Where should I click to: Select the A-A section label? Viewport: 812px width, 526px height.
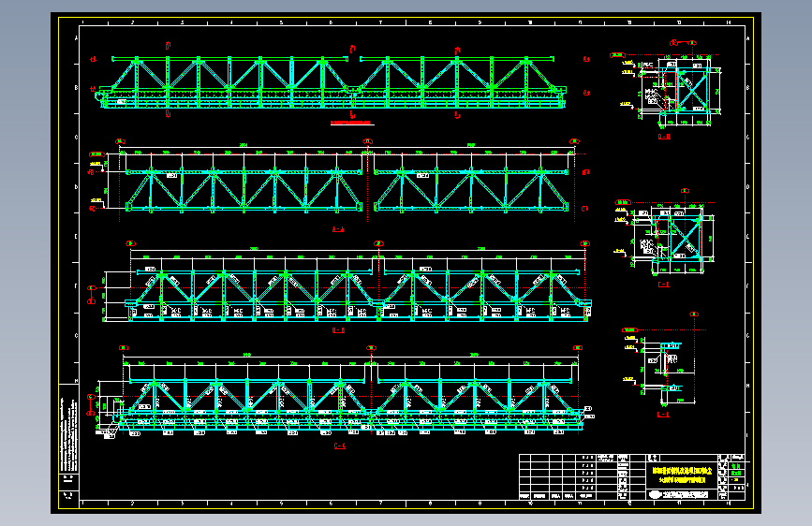point(338,228)
